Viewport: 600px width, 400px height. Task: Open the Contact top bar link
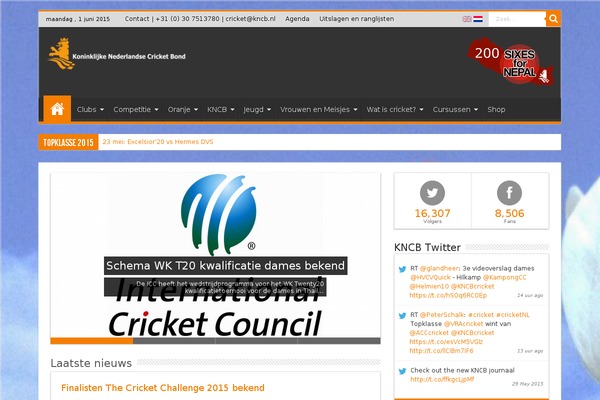click(137, 19)
